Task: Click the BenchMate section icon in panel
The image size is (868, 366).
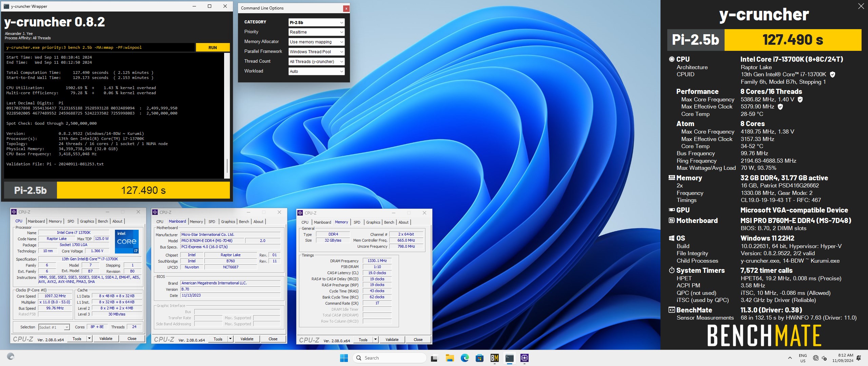Action: 671,310
